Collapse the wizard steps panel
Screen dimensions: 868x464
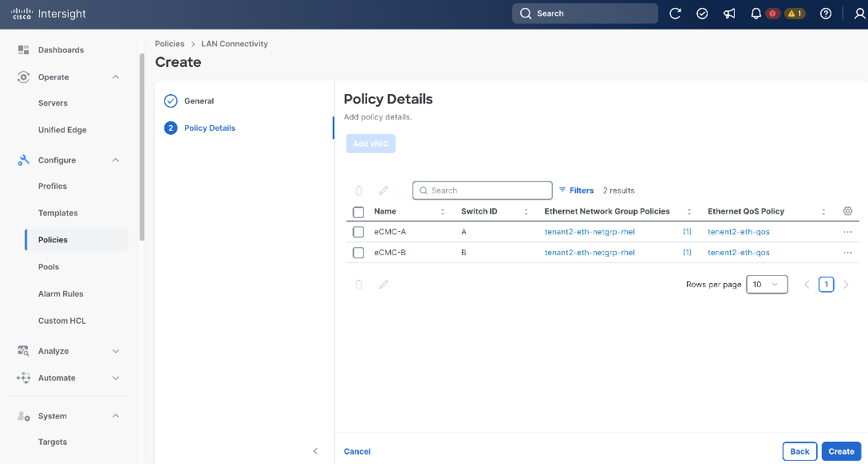pos(316,450)
